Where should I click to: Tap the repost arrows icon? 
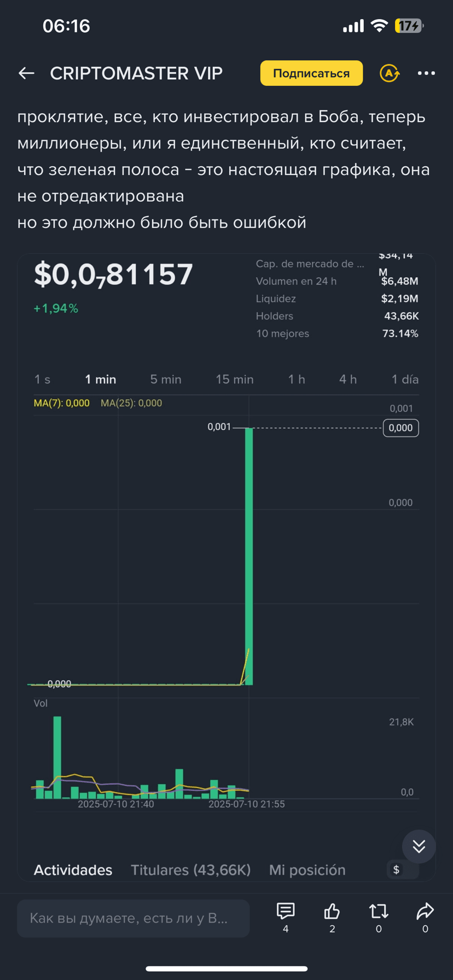pos(379,911)
